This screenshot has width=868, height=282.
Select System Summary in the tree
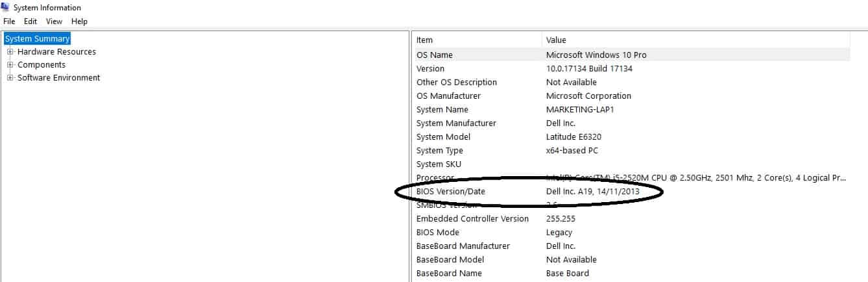[x=37, y=39]
